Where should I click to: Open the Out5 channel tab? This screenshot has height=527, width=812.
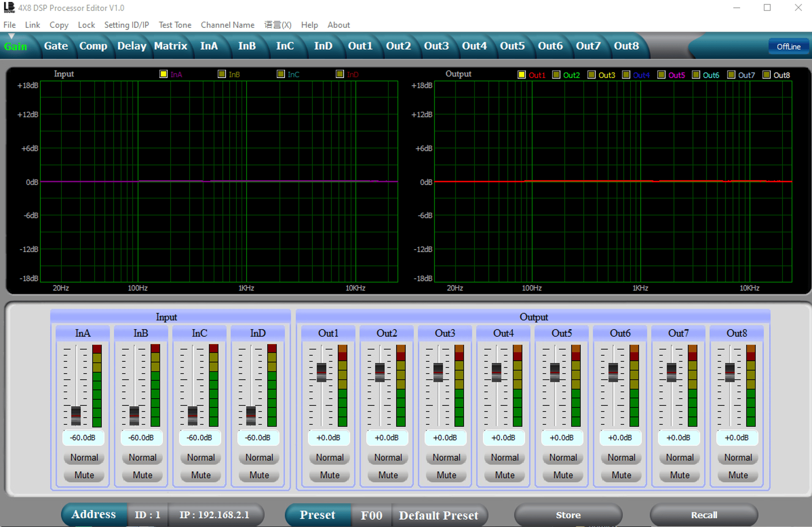tap(512, 46)
